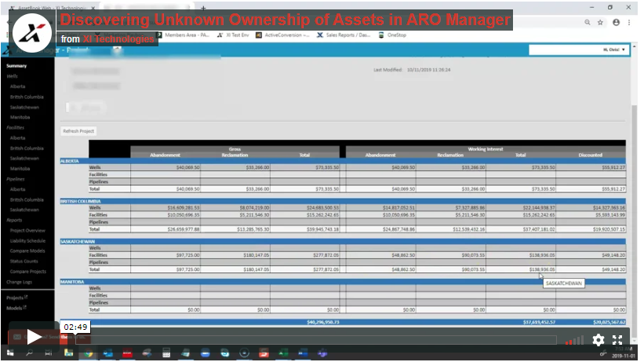Play the video with the large play button
This screenshot has height=362, width=644.
tap(34, 337)
